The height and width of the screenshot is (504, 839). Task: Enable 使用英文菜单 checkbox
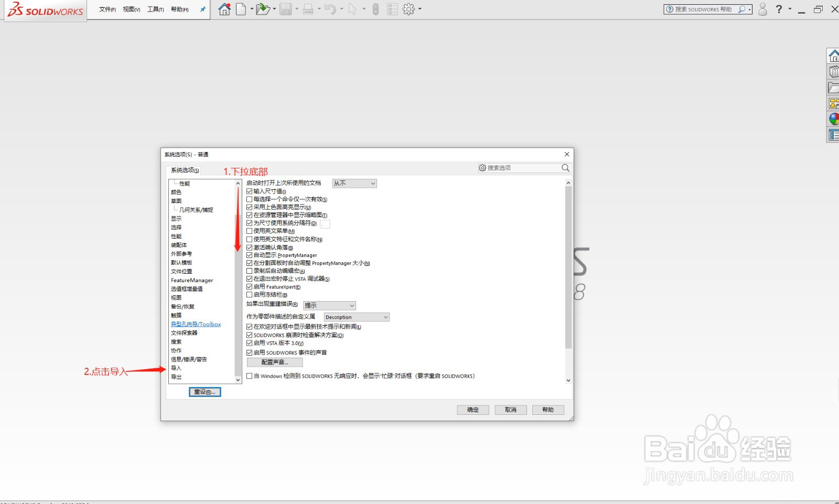(x=250, y=231)
